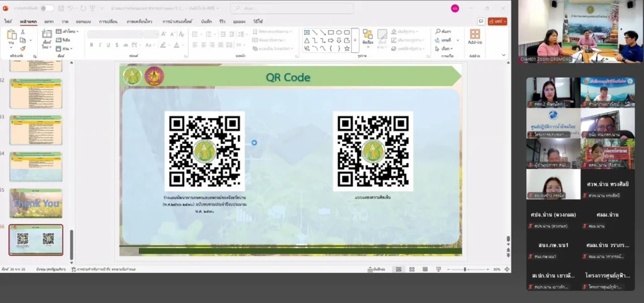Click the Copy icon in Clipboard group
The height and width of the screenshot is (303, 644).
23,40
